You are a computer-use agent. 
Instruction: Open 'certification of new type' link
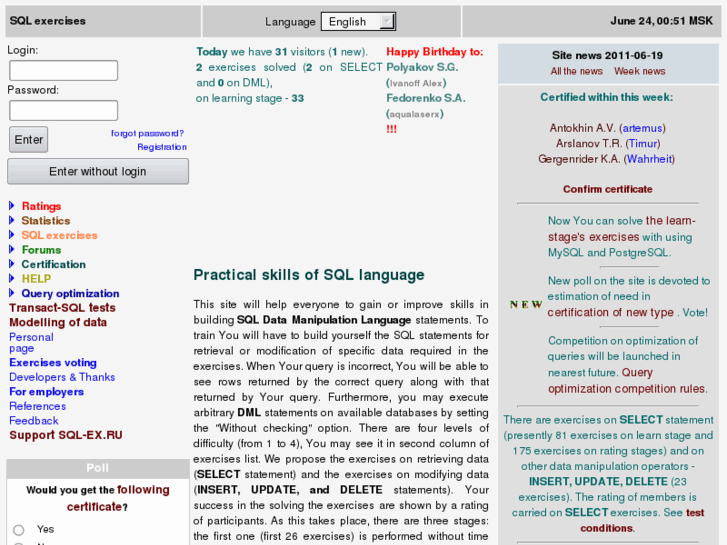pos(611,313)
